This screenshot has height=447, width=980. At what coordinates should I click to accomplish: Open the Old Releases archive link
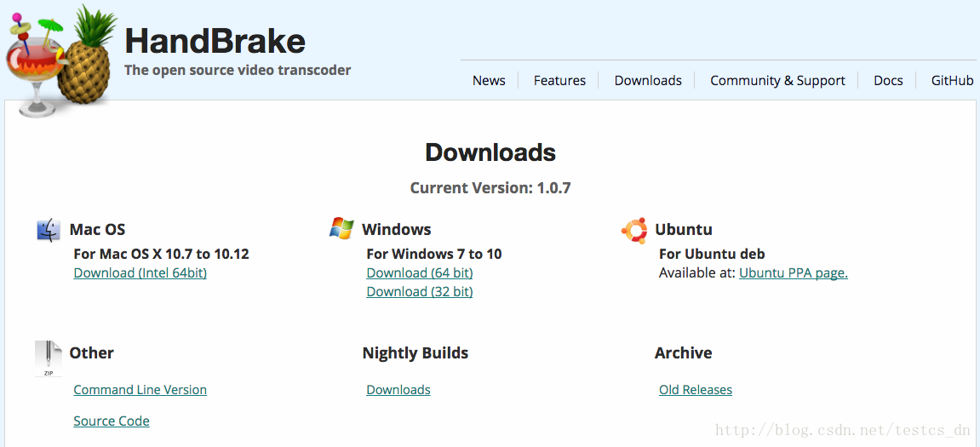click(696, 389)
